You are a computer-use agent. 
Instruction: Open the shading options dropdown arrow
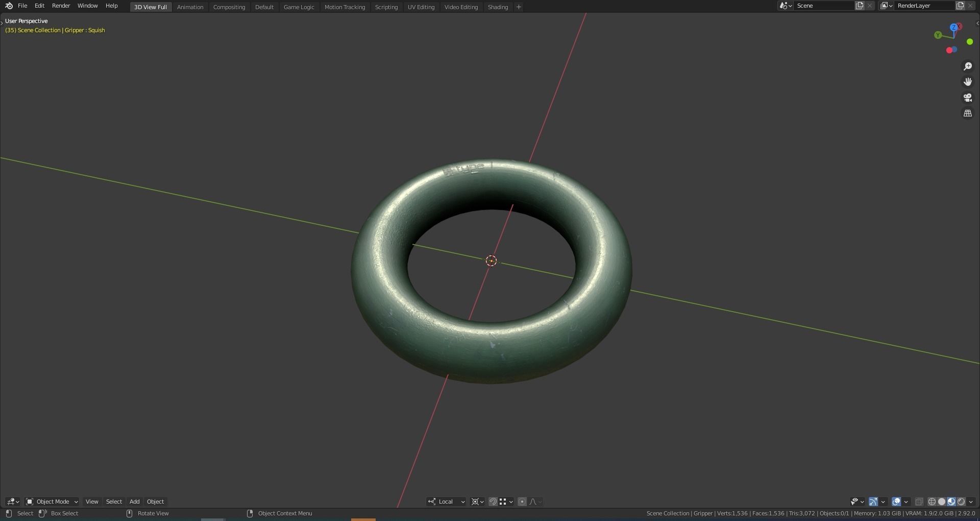click(971, 502)
